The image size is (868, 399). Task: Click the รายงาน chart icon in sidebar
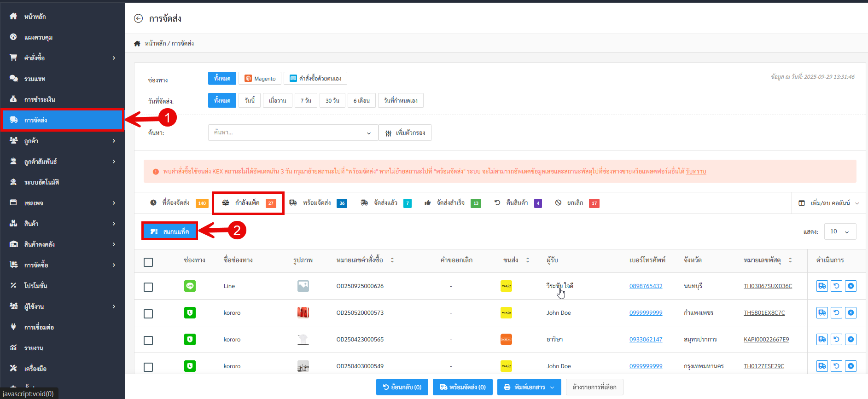tap(13, 348)
